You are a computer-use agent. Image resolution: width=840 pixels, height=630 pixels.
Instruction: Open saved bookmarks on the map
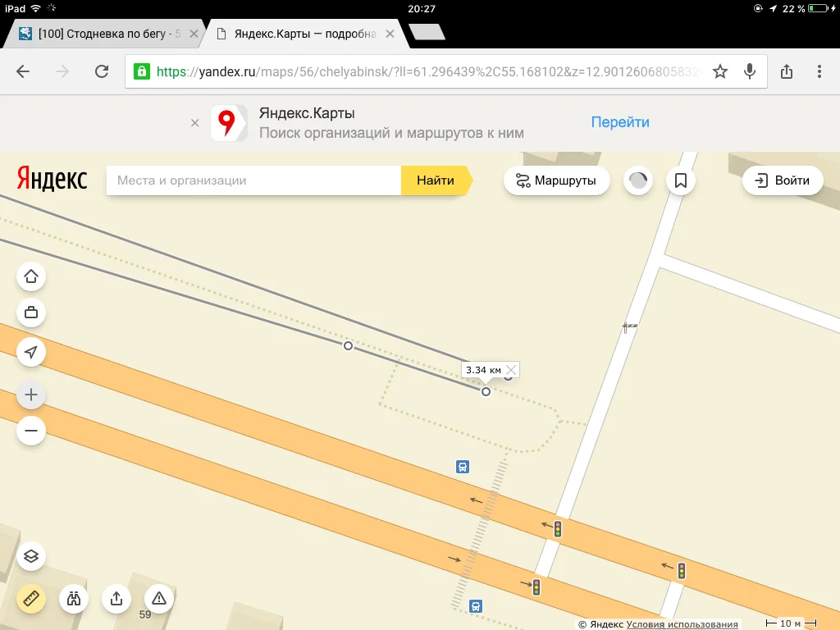pos(680,180)
